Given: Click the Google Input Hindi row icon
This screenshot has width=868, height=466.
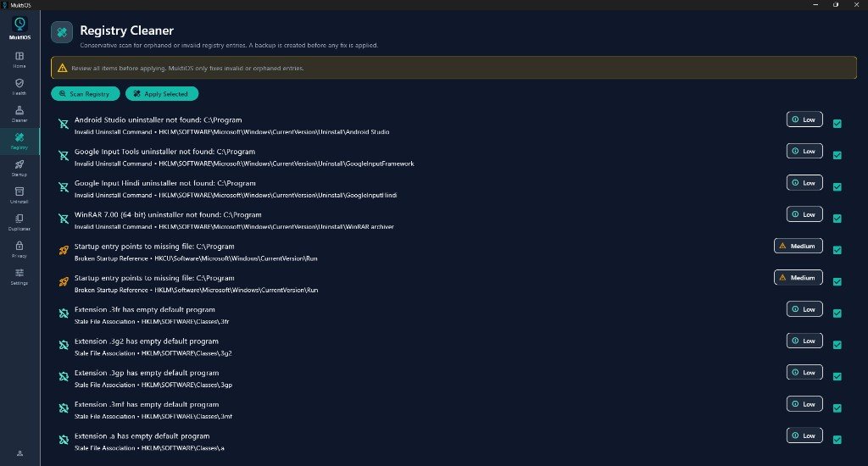Looking at the screenshot, I should (64, 187).
